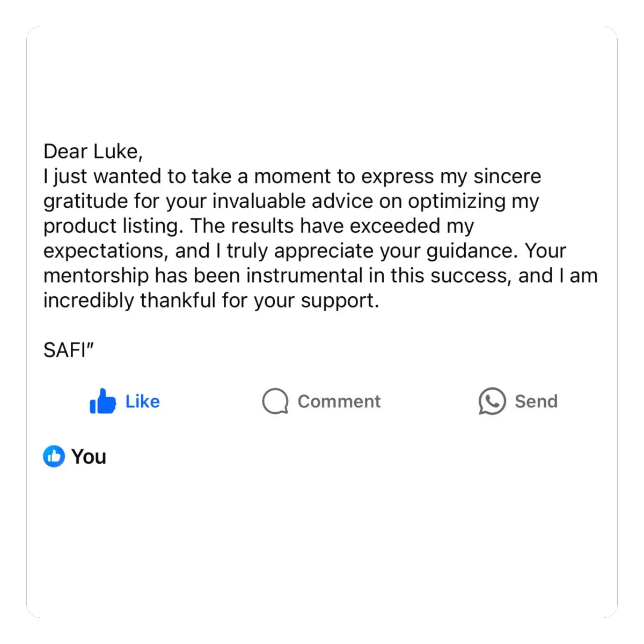Viewport: 644px width, 644px height.
Task: Click the blue "Like" label
Action: (x=143, y=401)
